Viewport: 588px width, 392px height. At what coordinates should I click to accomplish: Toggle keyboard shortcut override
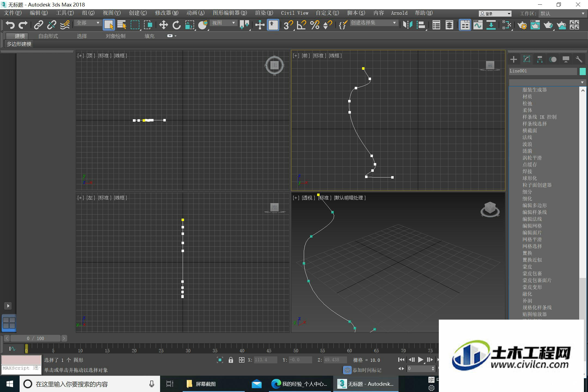(x=273, y=25)
